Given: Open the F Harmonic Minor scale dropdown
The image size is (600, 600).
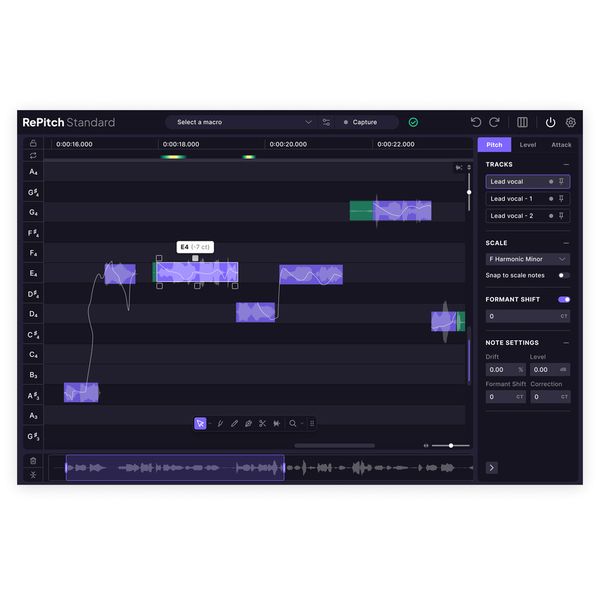Looking at the screenshot, I should (528, 259).
